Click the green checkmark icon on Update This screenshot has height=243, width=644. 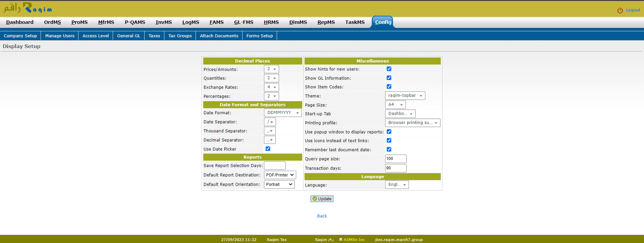315,199
